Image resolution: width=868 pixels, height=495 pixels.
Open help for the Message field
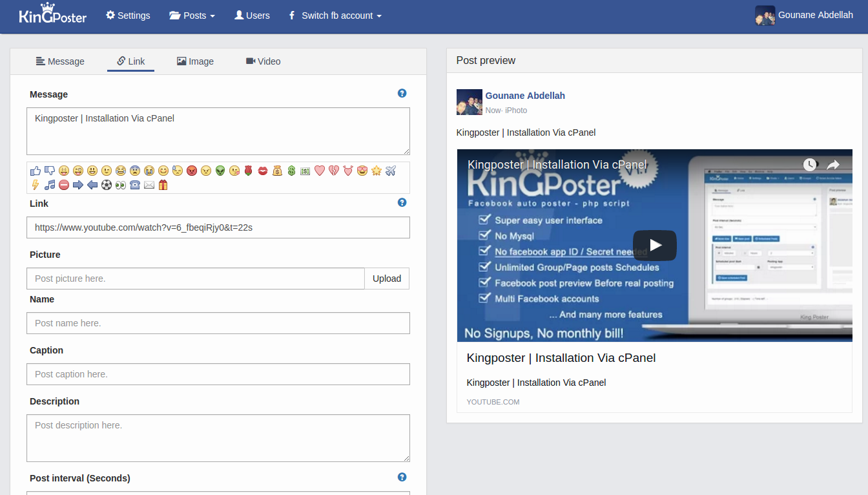(x=402, y=93)
